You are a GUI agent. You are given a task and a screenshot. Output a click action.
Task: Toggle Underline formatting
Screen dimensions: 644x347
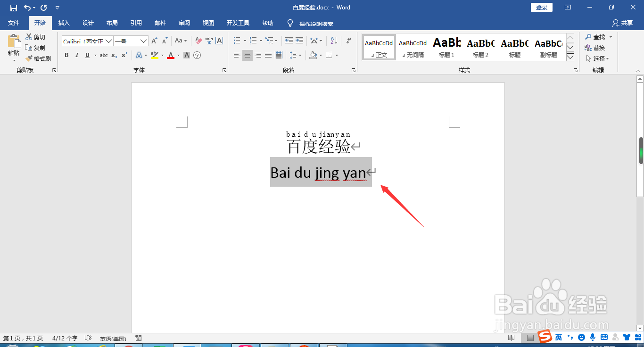87,55
